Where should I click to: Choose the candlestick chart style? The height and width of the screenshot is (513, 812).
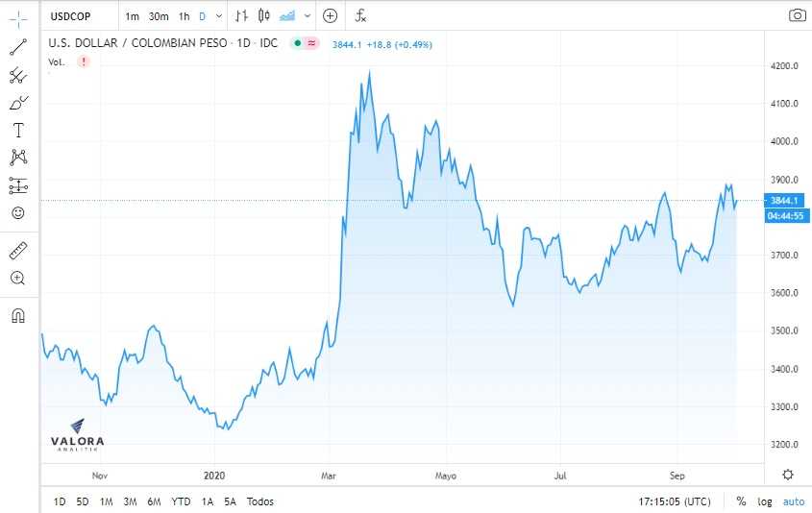click(x=264, y=16)
